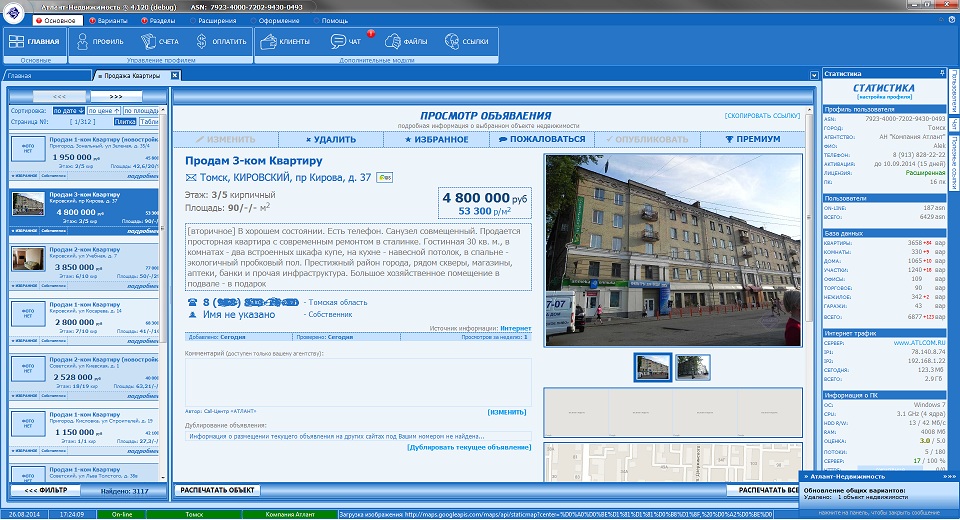Switch listing view to Плитка
Viewport: 960px width, 520px height.
coord(125,122)
